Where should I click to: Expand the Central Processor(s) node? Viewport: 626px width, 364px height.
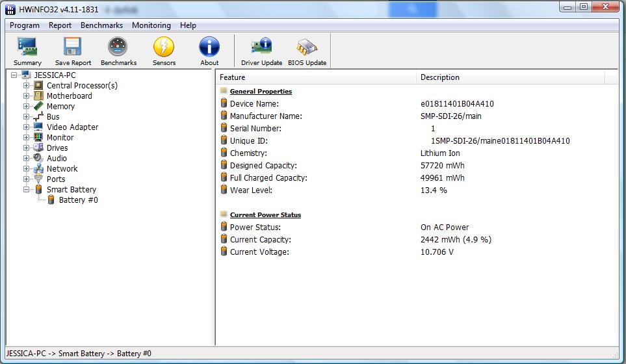point(27,85)
